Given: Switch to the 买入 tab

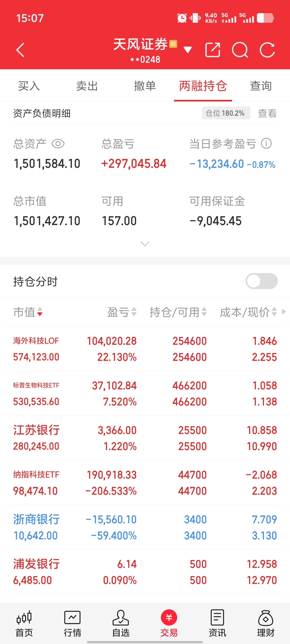Looking at the screenshot, I should (x=29, y=86).
